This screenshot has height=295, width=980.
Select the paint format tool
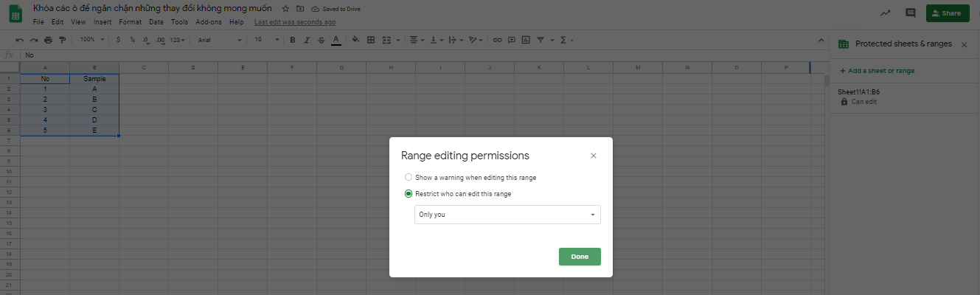(62, 40)
